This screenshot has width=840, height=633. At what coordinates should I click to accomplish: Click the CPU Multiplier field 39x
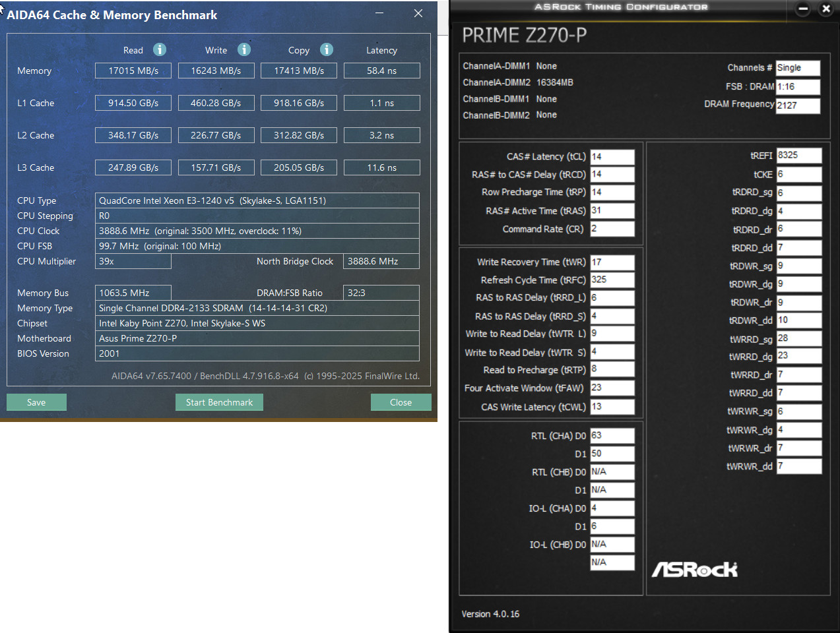133,261
